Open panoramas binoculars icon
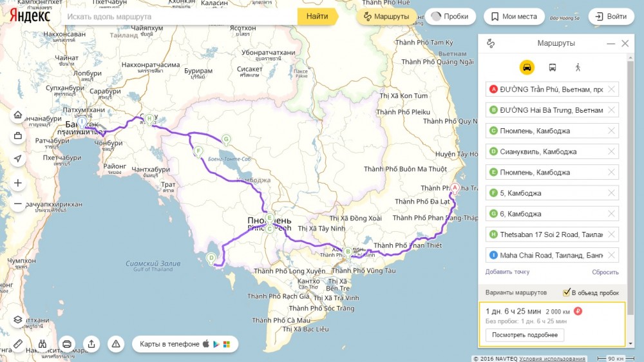Screen dimensions: 644x362 tap(43, 344)
